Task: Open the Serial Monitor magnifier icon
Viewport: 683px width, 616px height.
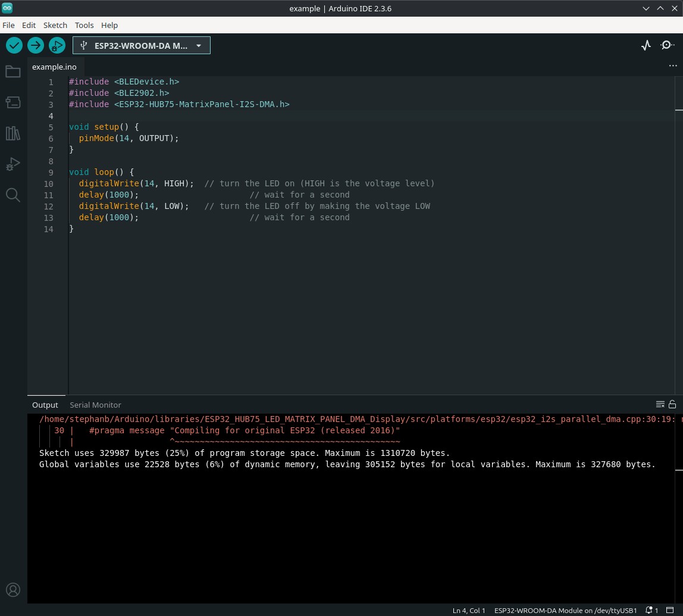Action: click(x=667, y=45)
